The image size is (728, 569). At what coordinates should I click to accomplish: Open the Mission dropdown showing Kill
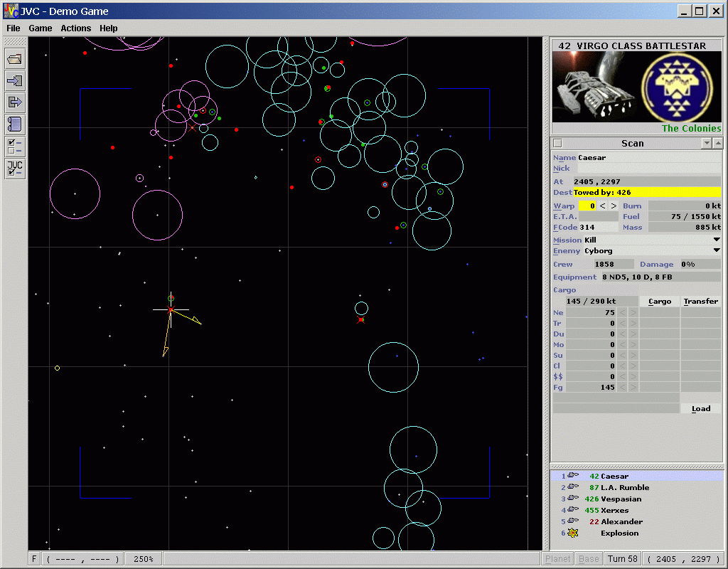coord(715,240)
